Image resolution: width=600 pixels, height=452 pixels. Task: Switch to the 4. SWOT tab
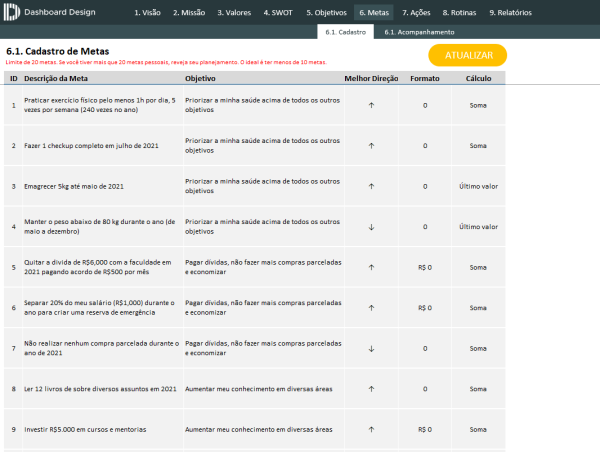pyautogui.click(x=279, y=13)
